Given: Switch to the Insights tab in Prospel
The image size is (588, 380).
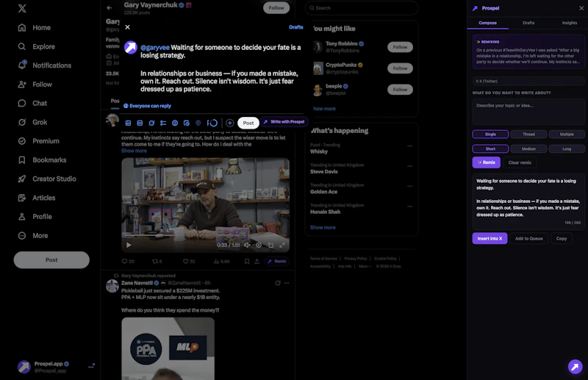Looking at the screenshot, I should click(569, 23).
